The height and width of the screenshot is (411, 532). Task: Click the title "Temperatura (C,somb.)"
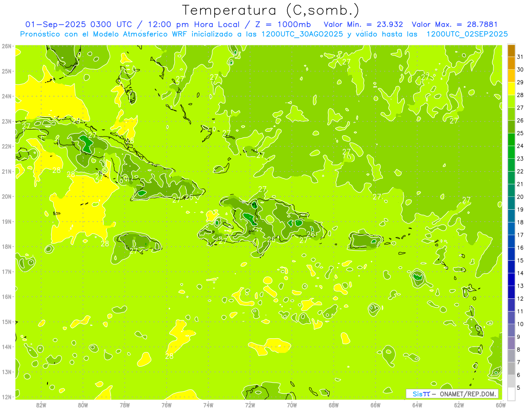271,10
